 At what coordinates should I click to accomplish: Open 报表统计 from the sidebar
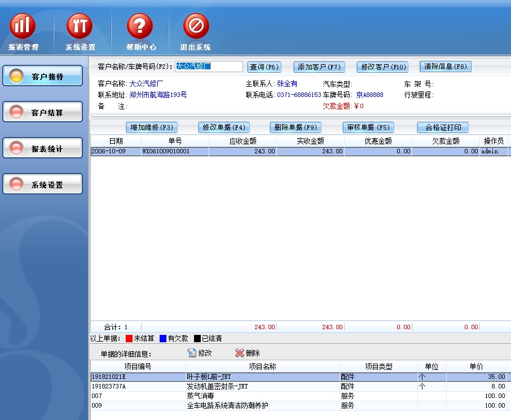click(x=43, y=149)
